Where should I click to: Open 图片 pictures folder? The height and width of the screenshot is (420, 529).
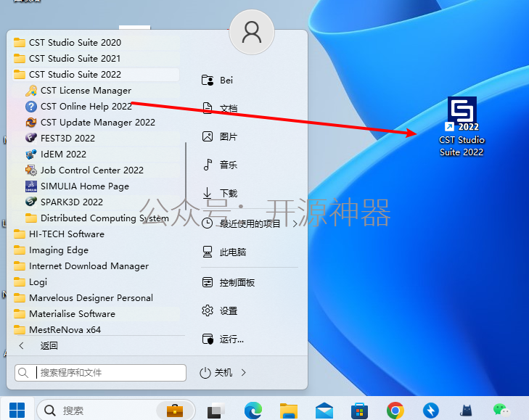(x=219, y=136)
